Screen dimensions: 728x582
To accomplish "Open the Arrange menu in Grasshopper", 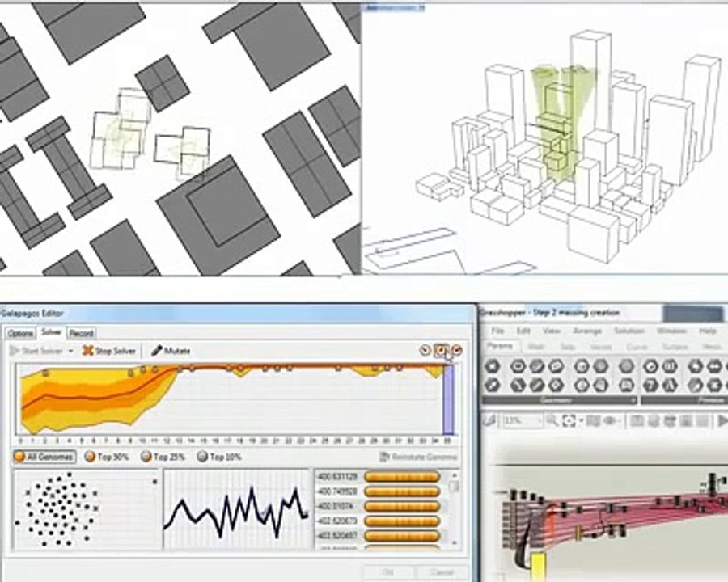I will click(587, 331).
